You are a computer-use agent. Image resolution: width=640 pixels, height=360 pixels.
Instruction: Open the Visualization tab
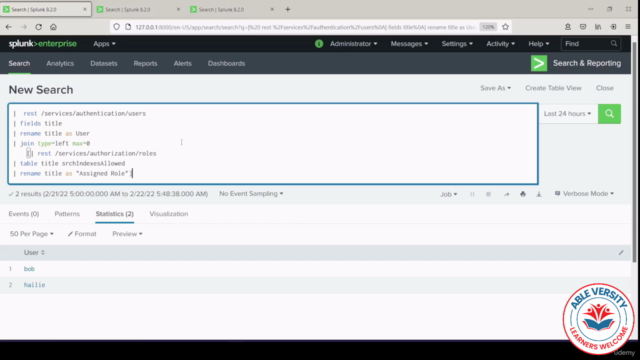tap(169, 214)
